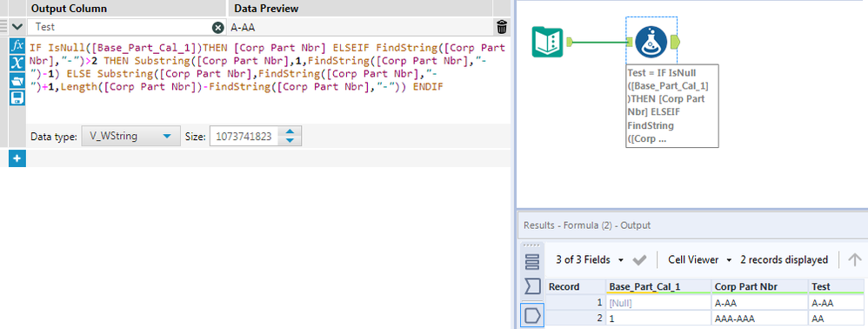Click the up arrow in results toolbar
This screenshot has height=329, width=868.
855,259
